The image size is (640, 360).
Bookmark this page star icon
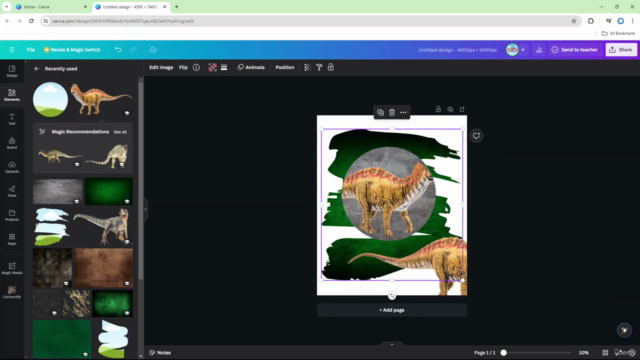pos(574,21)
